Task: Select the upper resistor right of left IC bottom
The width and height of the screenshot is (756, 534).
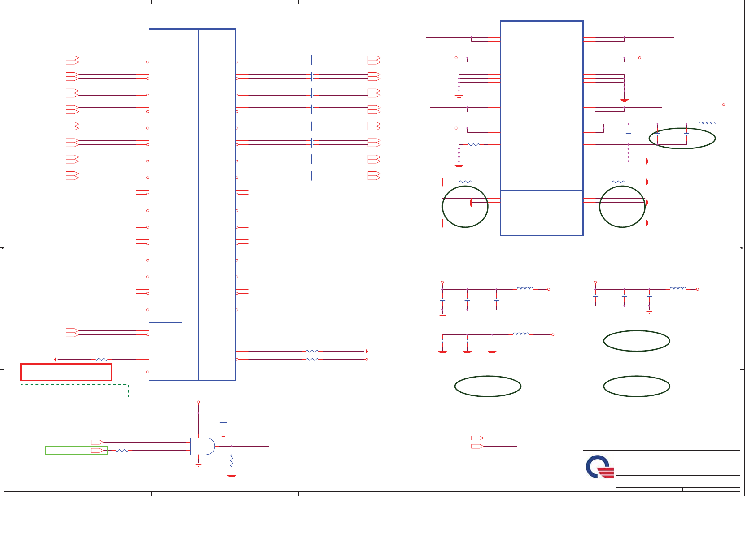Action: tap(312, 351)
